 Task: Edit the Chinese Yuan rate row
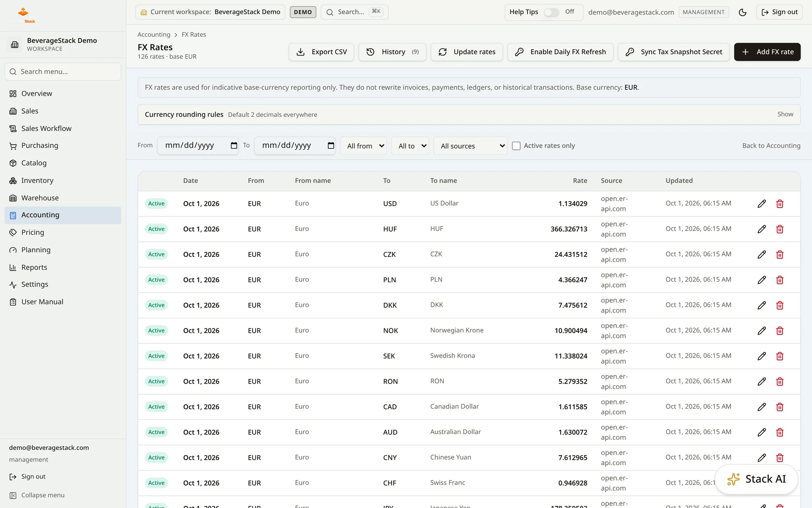tap(762, 458)
